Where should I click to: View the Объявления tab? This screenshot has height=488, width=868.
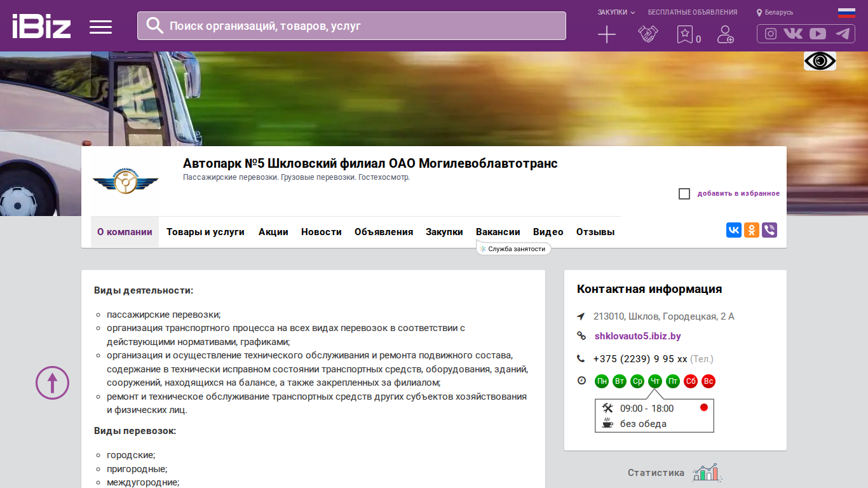(x=384, y=232)
